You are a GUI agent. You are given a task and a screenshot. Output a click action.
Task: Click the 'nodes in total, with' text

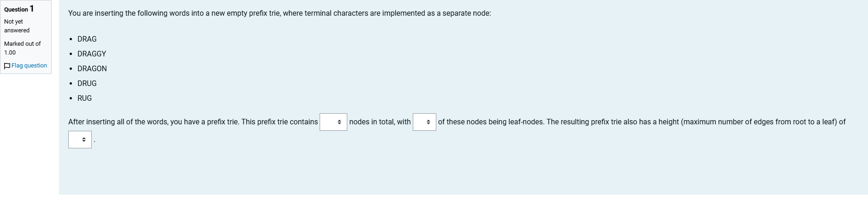pos(380,122)
